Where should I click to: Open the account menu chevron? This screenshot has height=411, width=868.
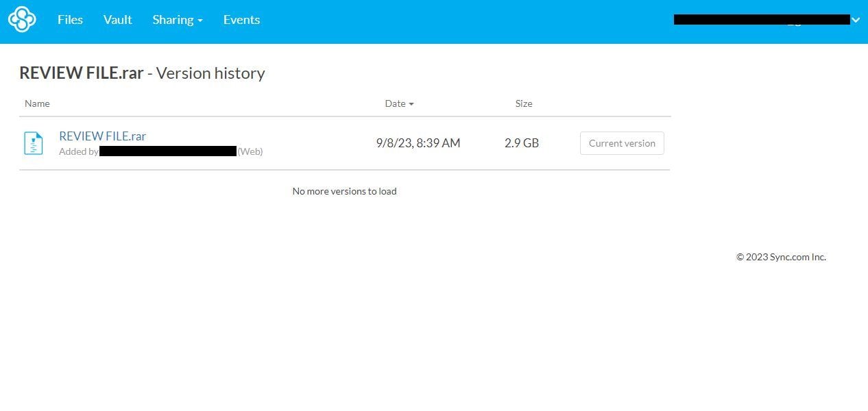tap(856, 21)
